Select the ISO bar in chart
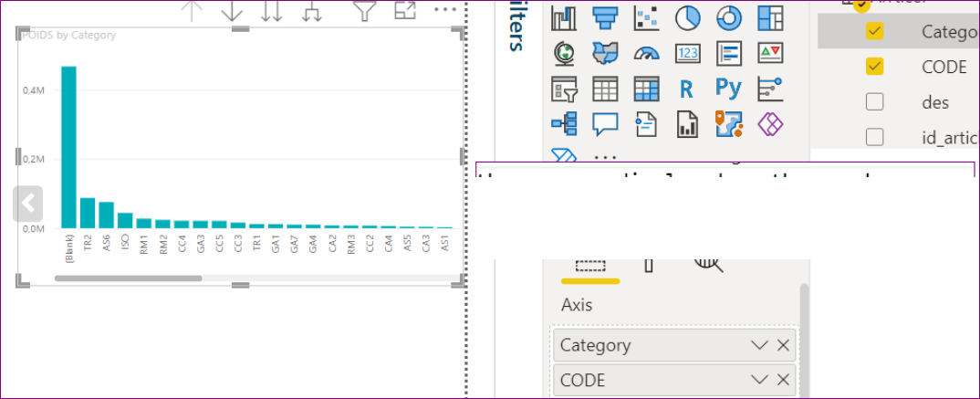980x399 pixels. (x=125, y=221)
